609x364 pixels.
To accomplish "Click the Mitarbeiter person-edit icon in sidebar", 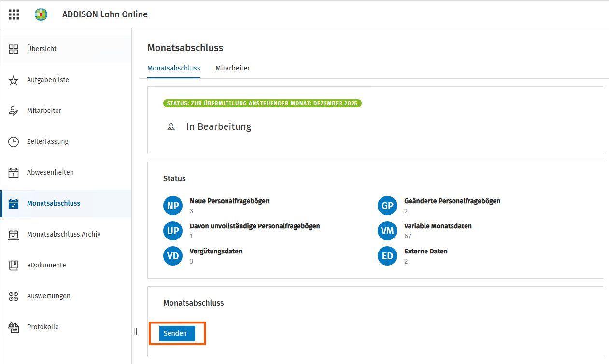I will [x=14, y=111].
